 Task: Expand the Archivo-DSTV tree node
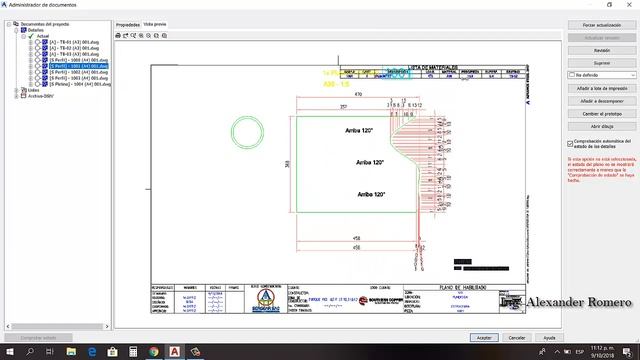pyautogui.click(x=16, y=96)
